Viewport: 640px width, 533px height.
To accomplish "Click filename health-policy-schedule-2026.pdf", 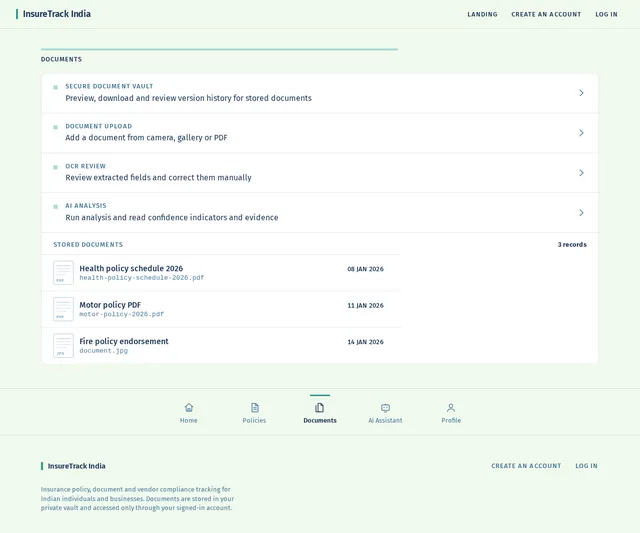I will pos(142,278).
